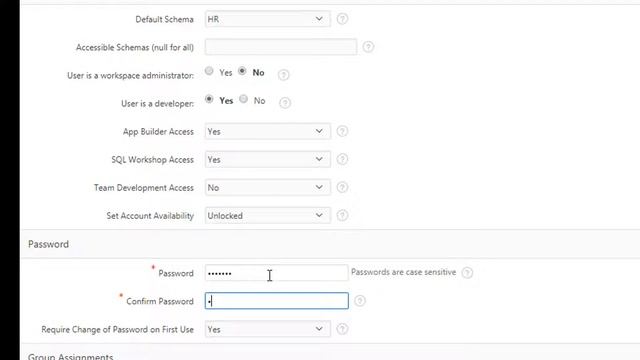Viewport: 640px width, 360px height.
Task: Select Yes for User is a developer
Action: (209, 99)
